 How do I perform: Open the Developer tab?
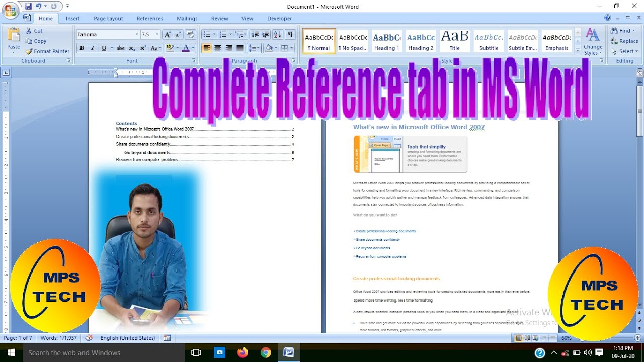pos(279,19)
